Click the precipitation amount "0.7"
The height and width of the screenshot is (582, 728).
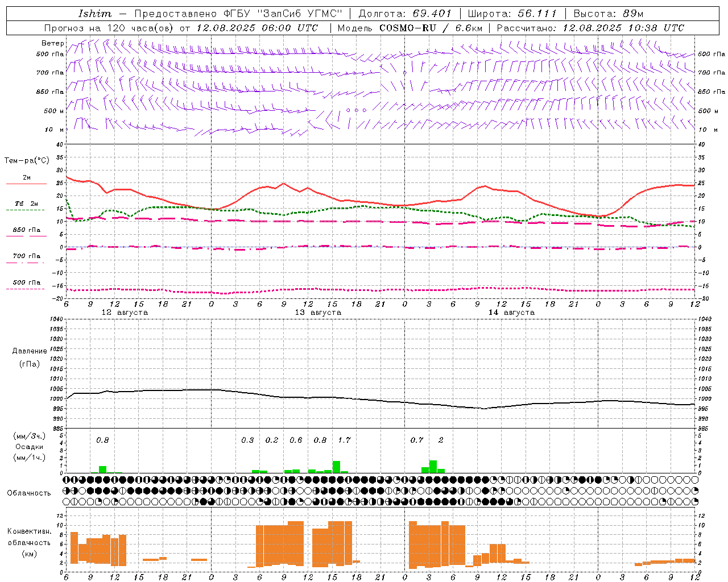[417, 440]
